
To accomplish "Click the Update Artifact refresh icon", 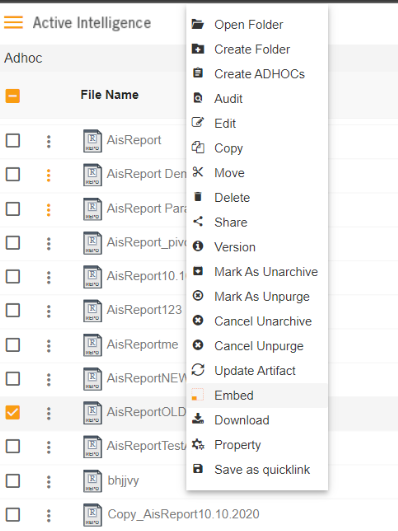I will click(198, 370).
